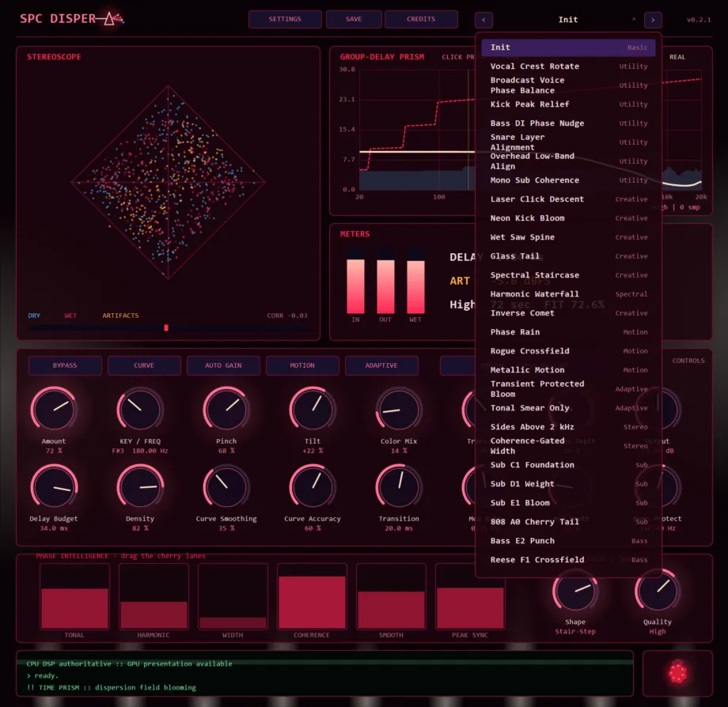This screenshot has width=728, height=707.
Task: Load the Metallic Motion preset
Action: coord(568,370)
